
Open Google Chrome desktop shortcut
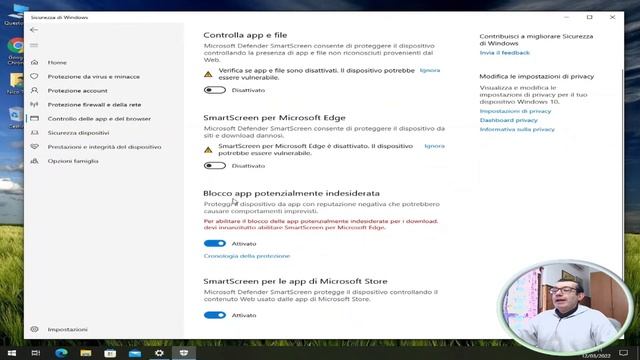pos(16,51)
